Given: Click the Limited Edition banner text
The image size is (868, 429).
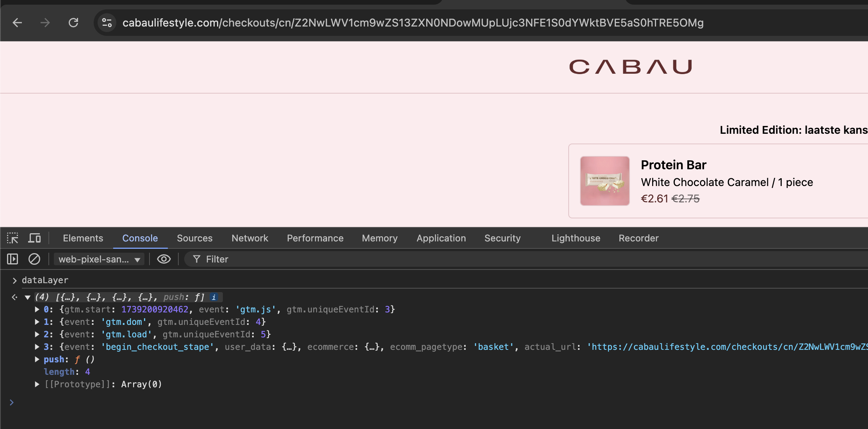Looking at the screenshot, I should [x=793, y=130].
